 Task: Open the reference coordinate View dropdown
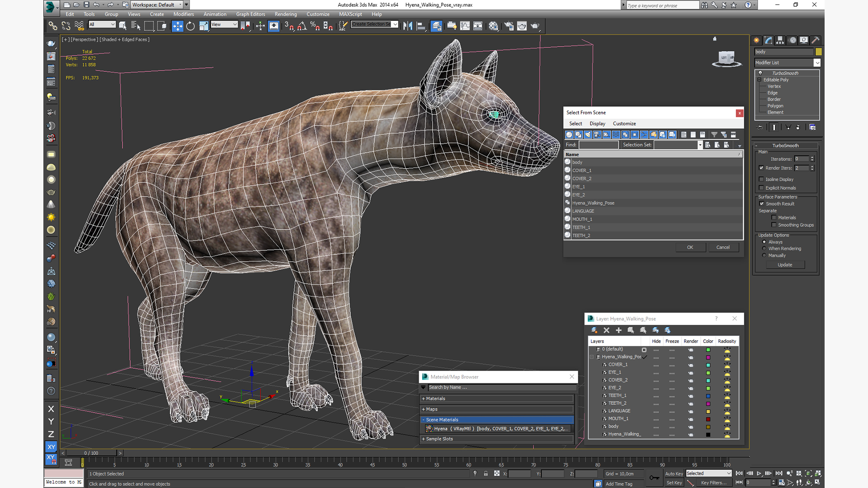[224, 24]
